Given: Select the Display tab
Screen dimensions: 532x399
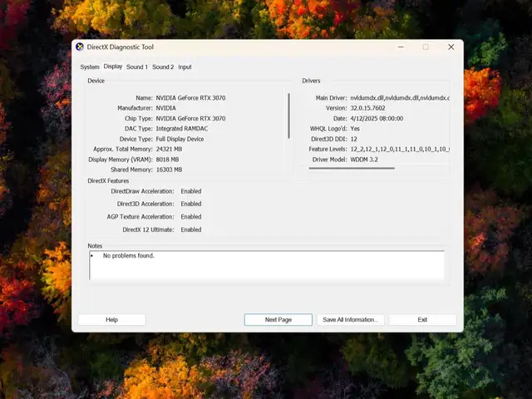Looking at the screenshot, I should pos(113,66).
